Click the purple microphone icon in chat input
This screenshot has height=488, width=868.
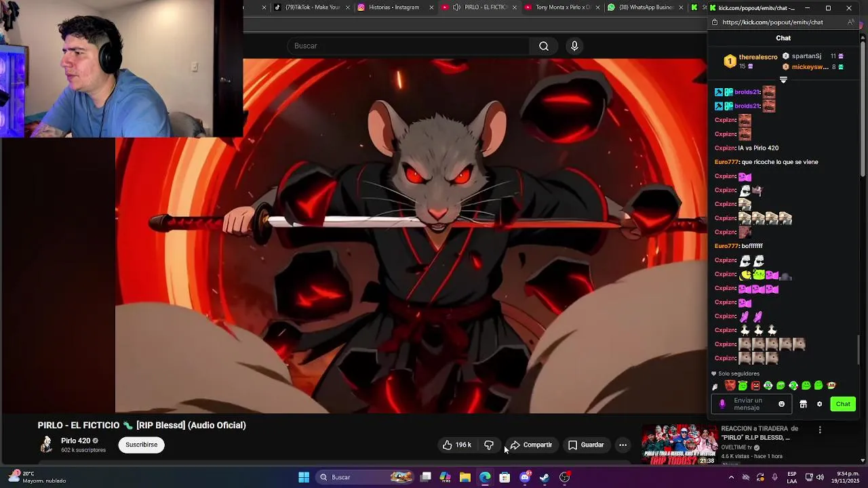pyautogui.click(x=722, y=404)
